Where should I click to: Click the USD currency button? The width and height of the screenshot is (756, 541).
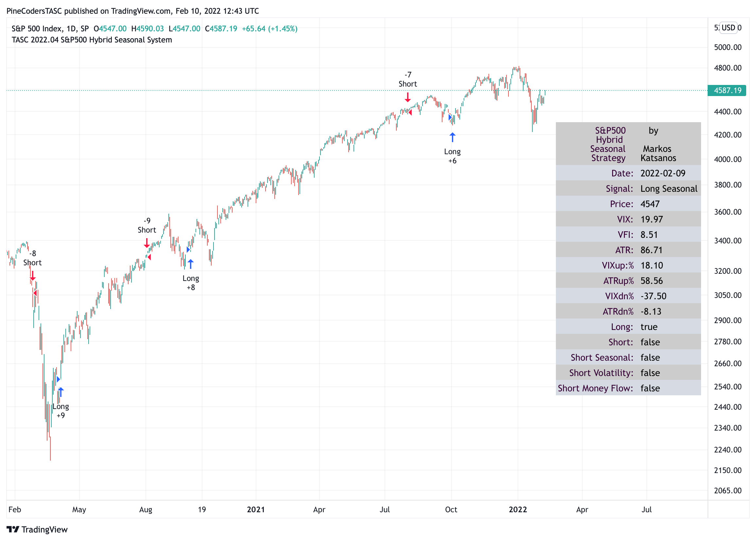pos(728,28)
